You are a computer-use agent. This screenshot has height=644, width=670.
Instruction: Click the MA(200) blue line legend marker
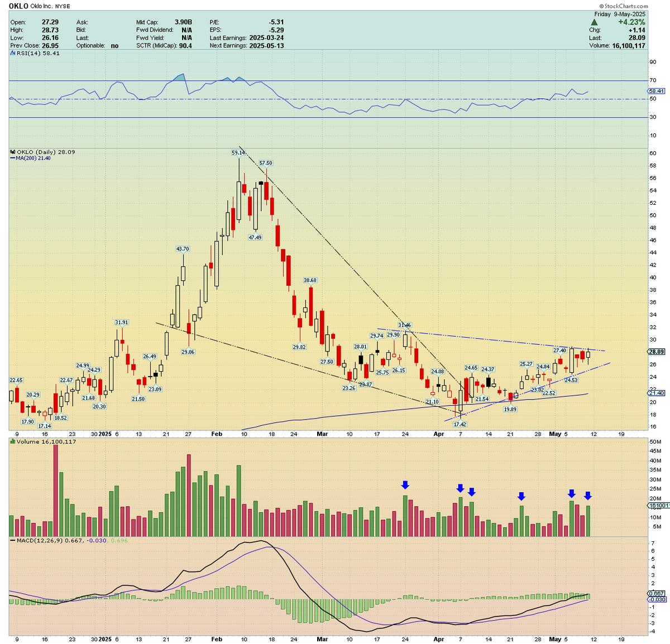(12, 157)
